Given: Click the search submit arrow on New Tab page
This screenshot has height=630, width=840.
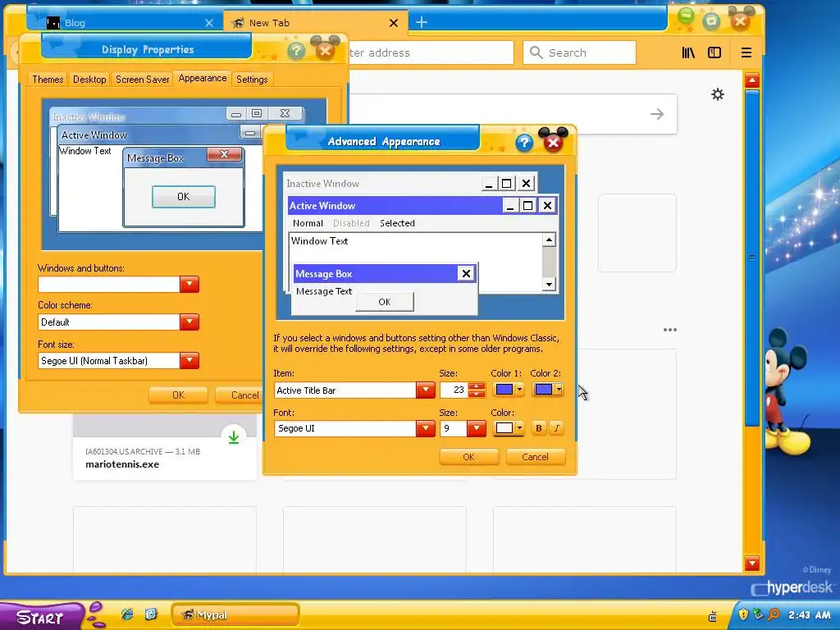Looking at the screenshot, I should (657, 113).
